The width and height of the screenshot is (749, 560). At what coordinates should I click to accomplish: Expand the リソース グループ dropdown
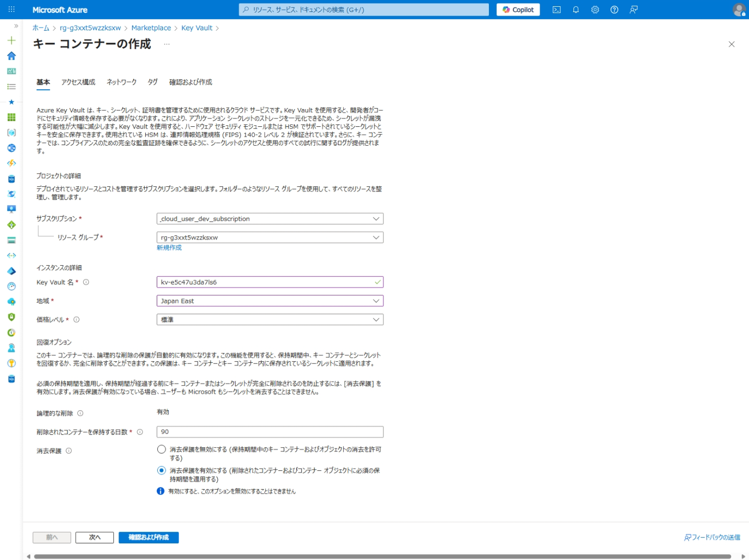[270, 237]
